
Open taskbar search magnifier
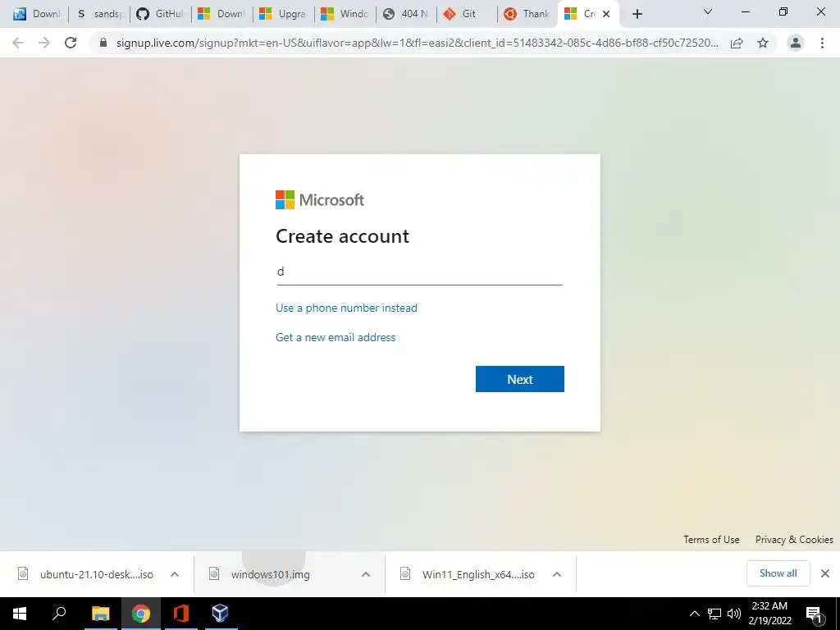59,614
